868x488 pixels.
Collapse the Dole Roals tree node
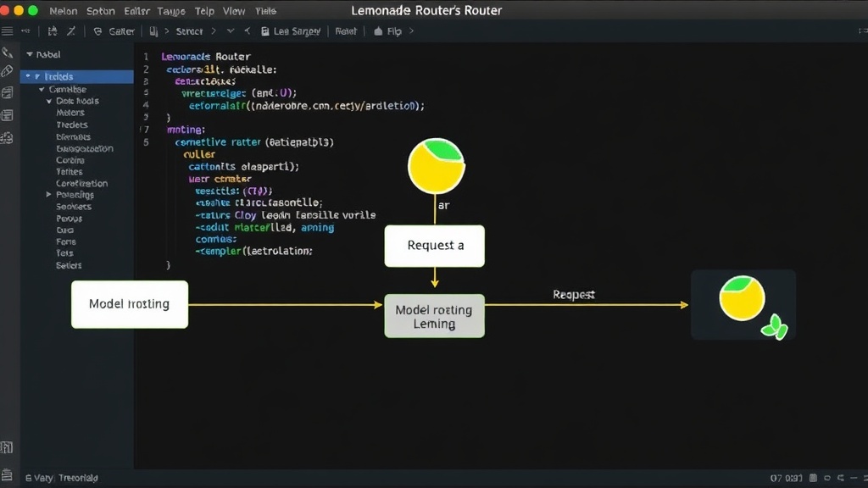(49, 102)
